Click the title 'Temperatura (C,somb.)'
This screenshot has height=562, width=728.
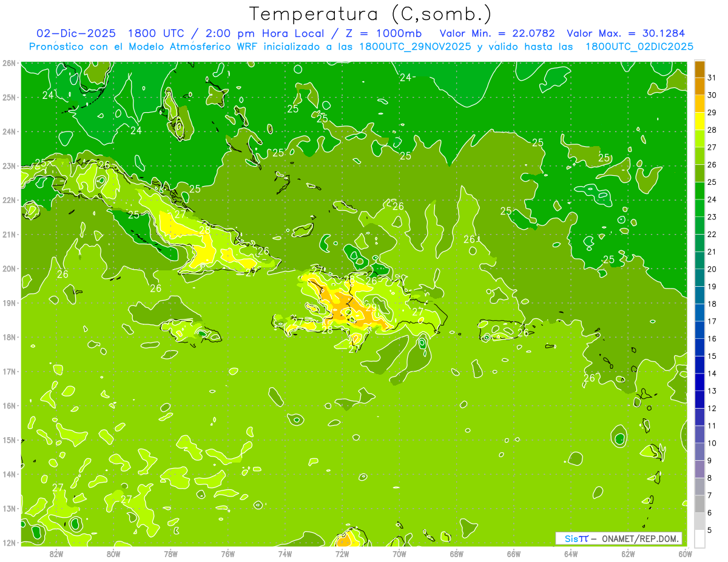point(370,14)
